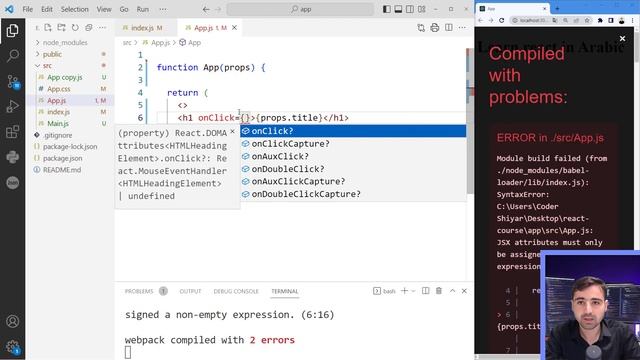Open the Explorer view in activity bar
640x360 pixels.
[12, 31]
